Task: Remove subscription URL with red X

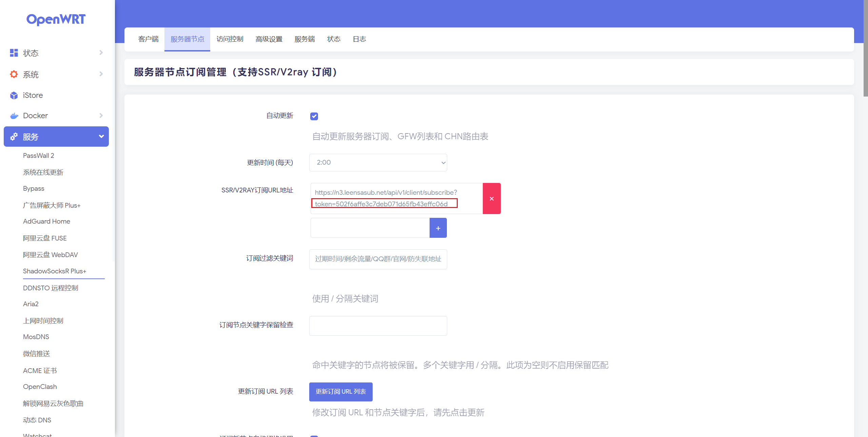Action: (x=491, y=199)
